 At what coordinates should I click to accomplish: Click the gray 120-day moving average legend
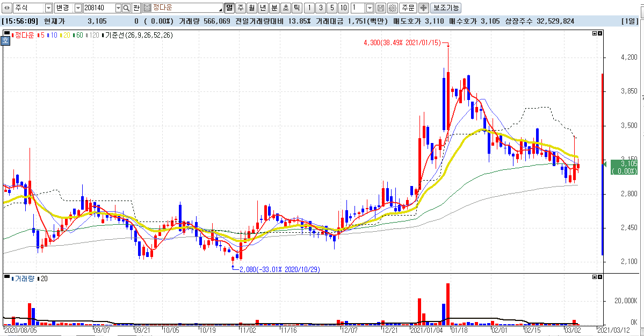(x=93, y=35)
